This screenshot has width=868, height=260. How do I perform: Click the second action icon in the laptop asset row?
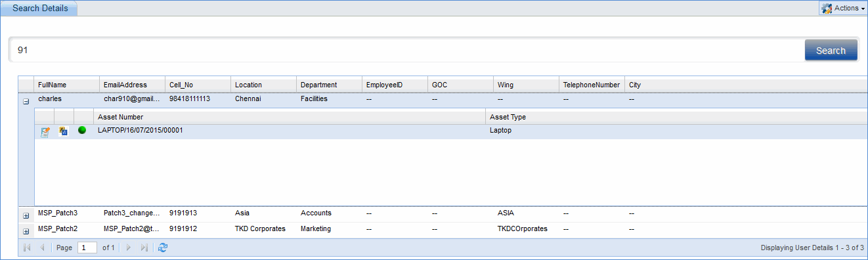(x=64, y=131)
